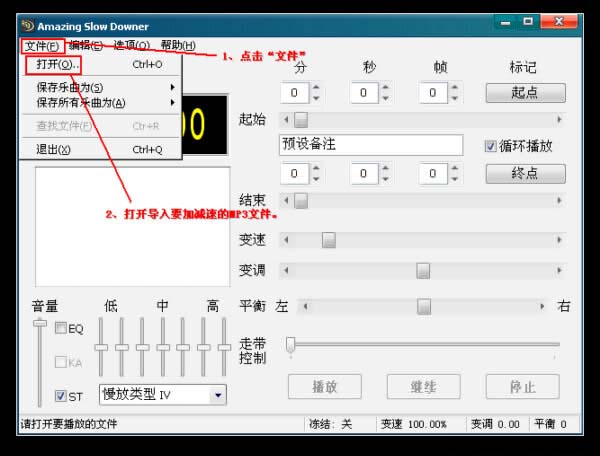Image resolution: width=600 pixels, height=456 pixels.
Task: Click the 继续 continue button
Action: (x=424, y=387)
